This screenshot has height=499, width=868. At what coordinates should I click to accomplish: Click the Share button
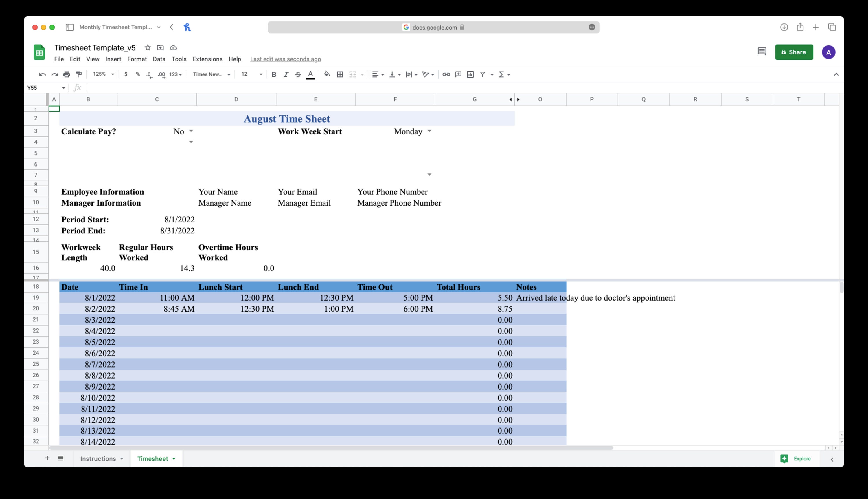tap(794, 52)
